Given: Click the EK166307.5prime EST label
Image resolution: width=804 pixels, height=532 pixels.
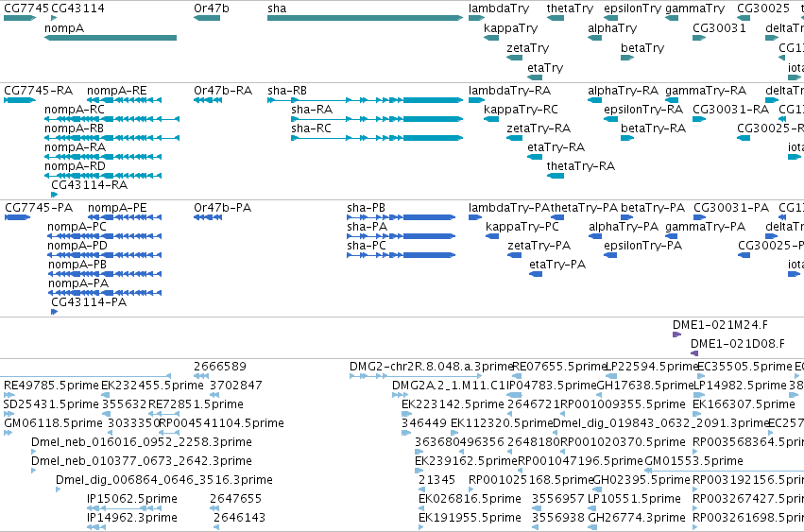Looking at the screenshot, I should 744,404.
